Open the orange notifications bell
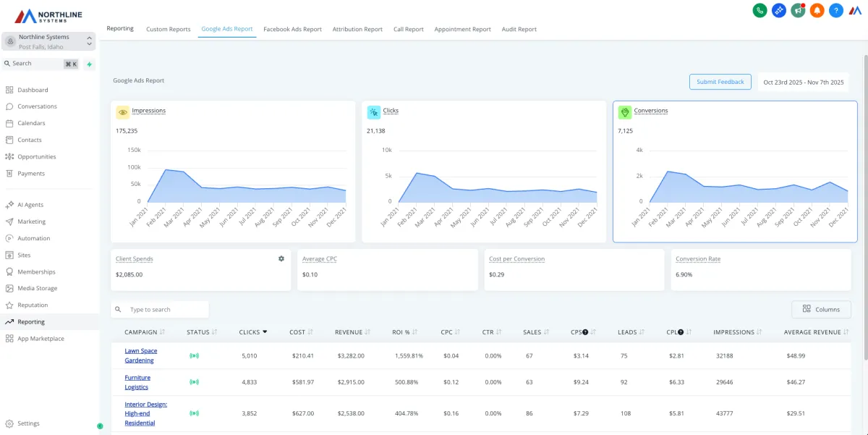The width and height of the screenshot is (868, 435). coord(817,10)
